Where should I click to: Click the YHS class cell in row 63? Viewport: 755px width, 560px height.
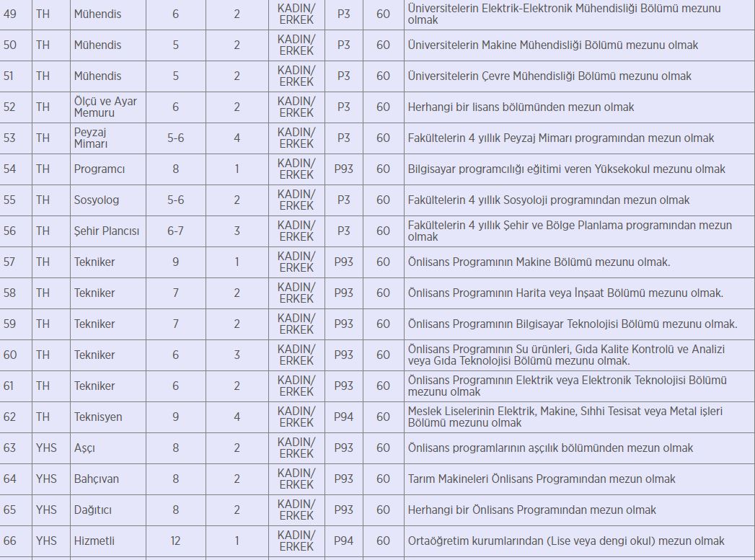[51, 448]
